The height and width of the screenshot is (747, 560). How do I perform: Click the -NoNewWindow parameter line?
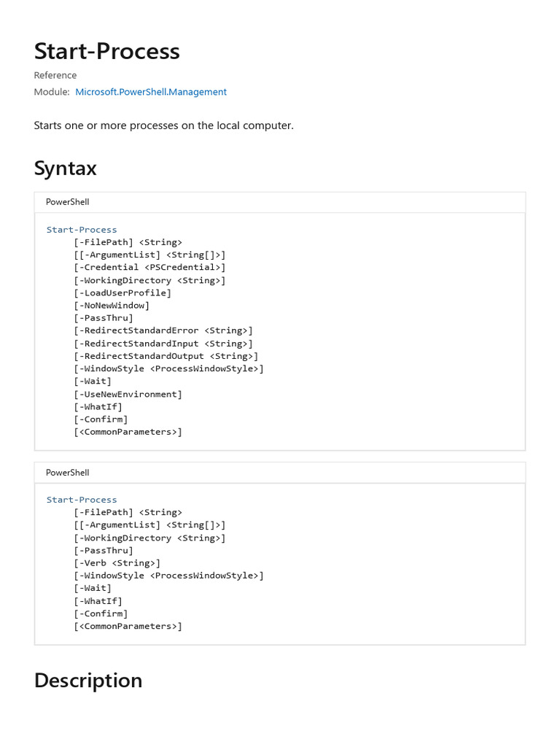112,306
